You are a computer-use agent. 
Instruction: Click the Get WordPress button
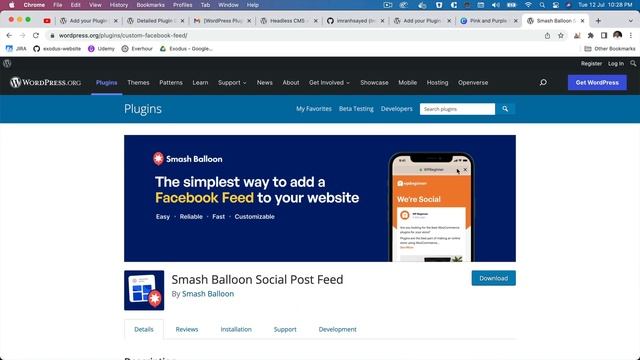tap(597, 82)
